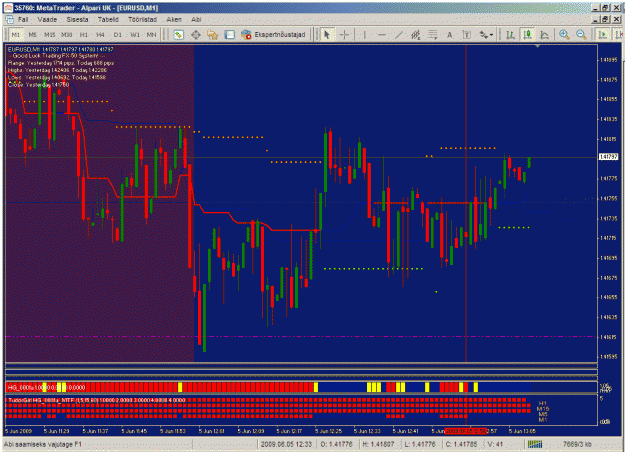Switch chart to M15 timeframe
This screenshot has height=452, width=625.
(x=49, y=35)
